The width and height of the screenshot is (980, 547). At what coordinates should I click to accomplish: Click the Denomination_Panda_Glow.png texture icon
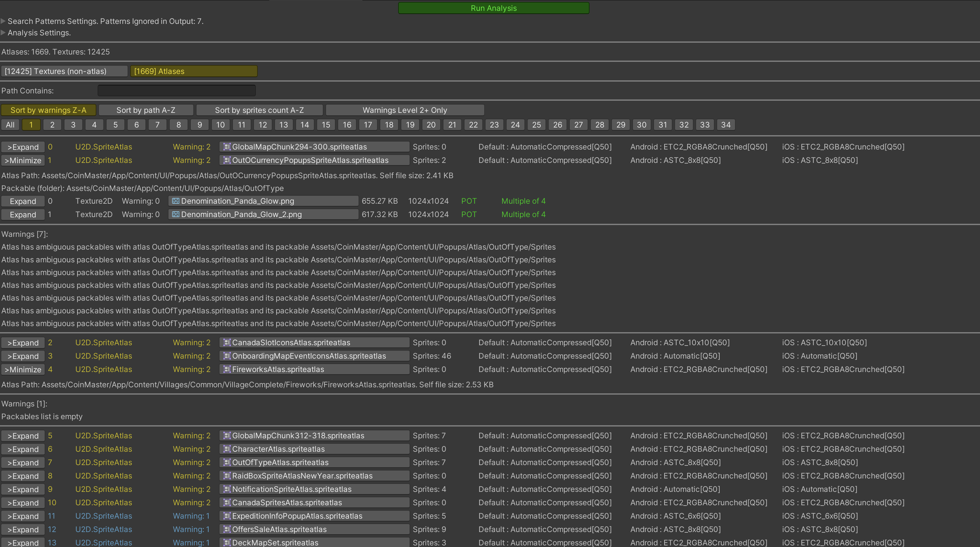click(175, 201)
